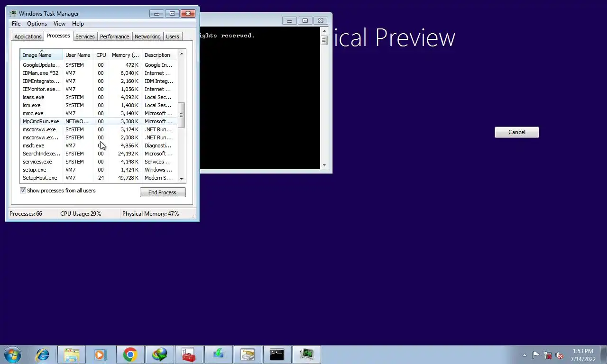The height and width of the screenshot is (364, 607).
Task: Select the lsass.exe process
Action: click(x=99, y=97)
